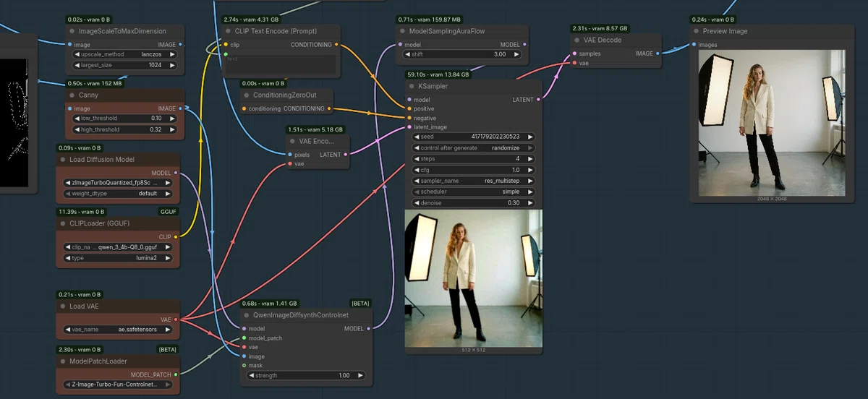868x399 pixels.
Task: Collapse the CLIP Text Encode (Prompt) node dot
Action: [228, 31]
